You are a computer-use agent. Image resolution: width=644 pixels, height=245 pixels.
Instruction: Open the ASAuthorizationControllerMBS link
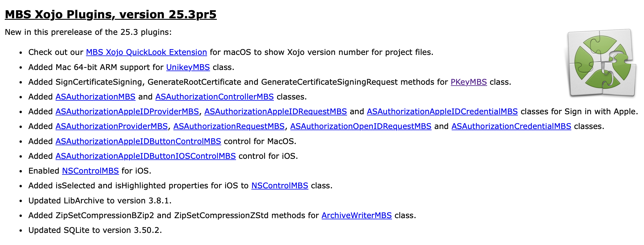pos(214,97)
